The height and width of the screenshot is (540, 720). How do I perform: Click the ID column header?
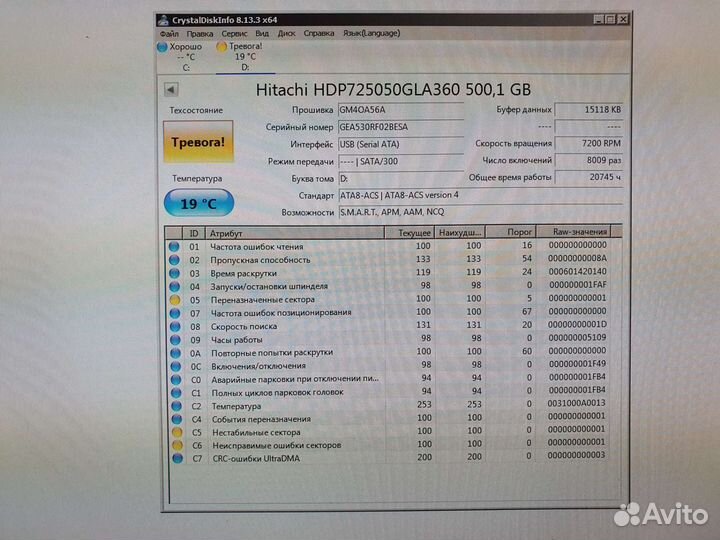194,233
